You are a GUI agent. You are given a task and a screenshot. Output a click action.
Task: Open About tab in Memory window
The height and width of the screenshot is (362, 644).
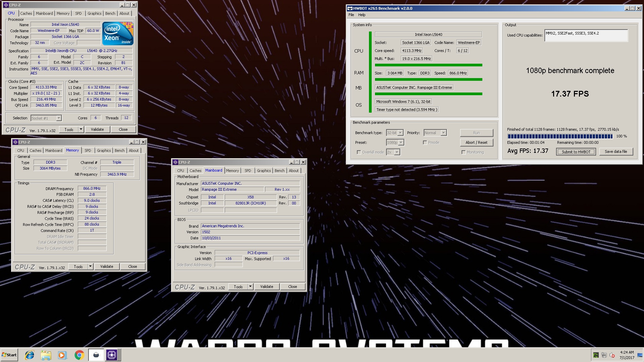(x=133, y=150)
